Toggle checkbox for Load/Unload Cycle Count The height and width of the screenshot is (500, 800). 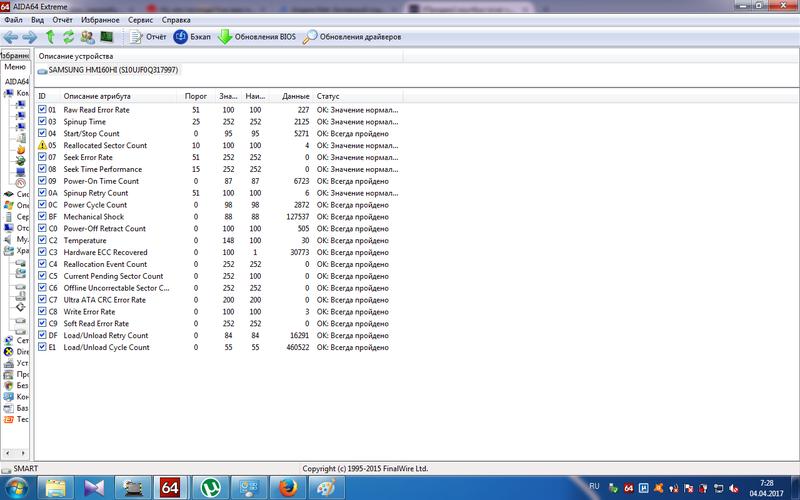click(42, 347)
